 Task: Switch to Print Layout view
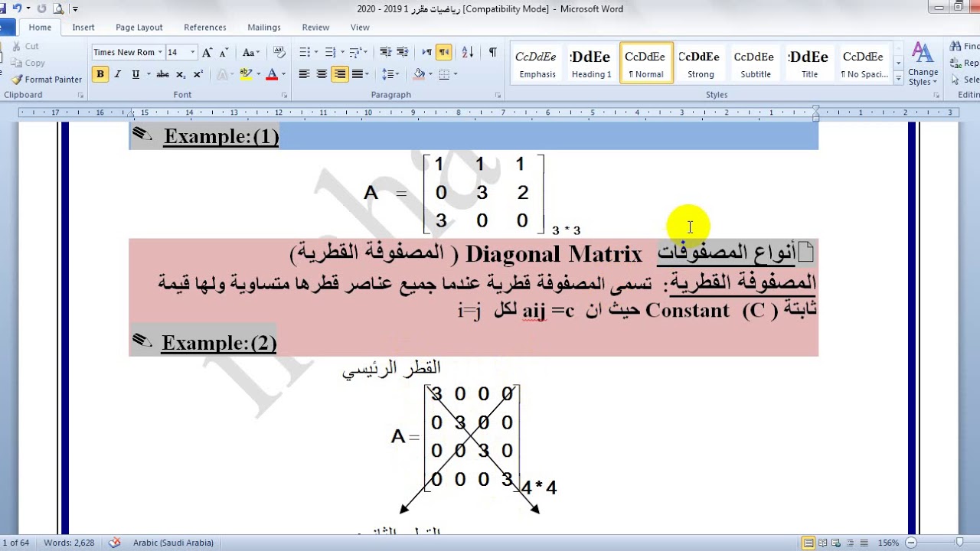coord(808,543)
